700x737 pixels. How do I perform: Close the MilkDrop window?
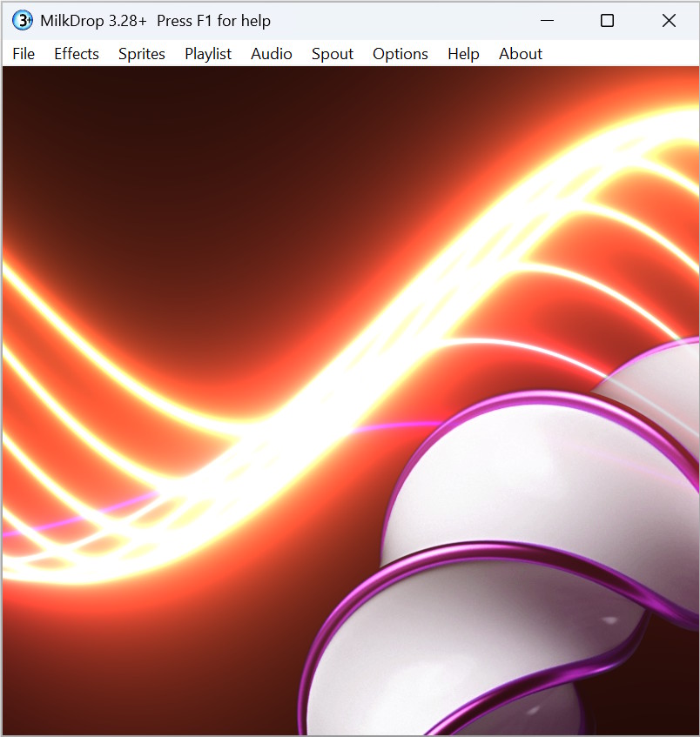pyautogui.click(x=669, y=21)
